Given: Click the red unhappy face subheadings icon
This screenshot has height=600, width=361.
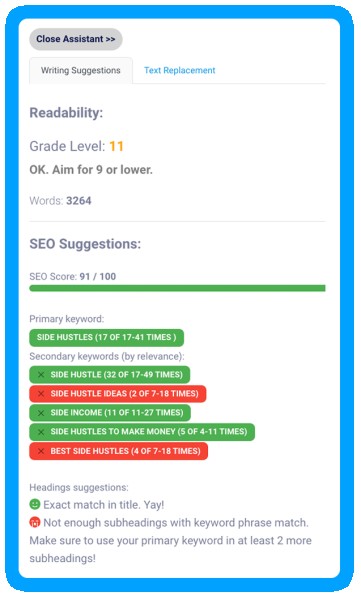Looking at the screenshot, I should tap(35, 522).
